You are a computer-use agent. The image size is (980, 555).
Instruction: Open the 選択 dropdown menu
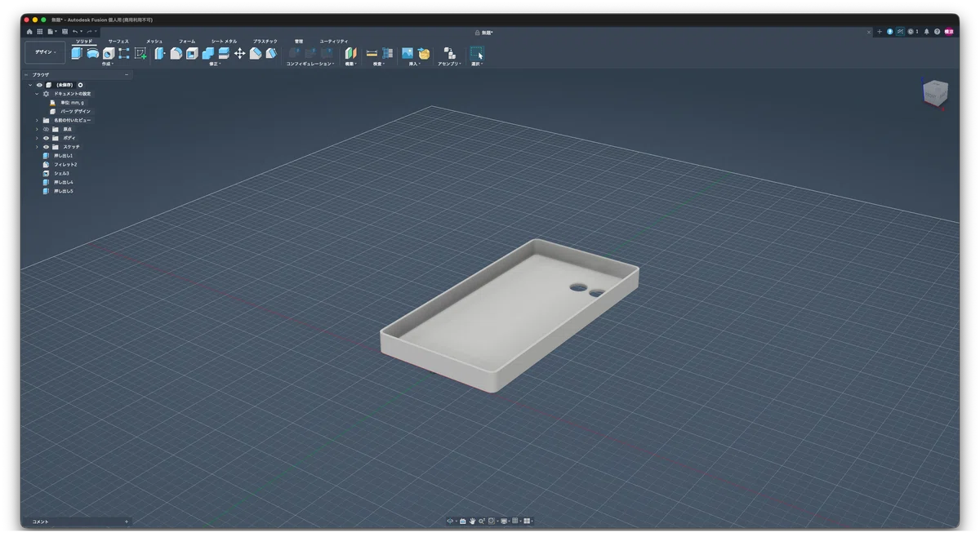tap(477, 64)
